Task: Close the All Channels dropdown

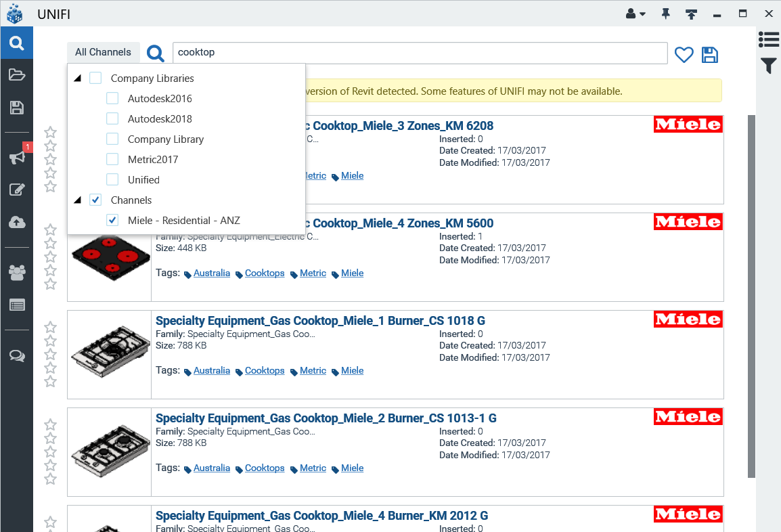Action: pyautogui.click(x=103, y=52)
